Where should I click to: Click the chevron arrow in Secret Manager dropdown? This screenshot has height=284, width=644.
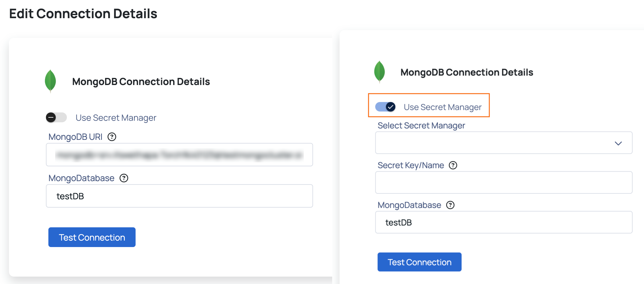pos(618,143)
